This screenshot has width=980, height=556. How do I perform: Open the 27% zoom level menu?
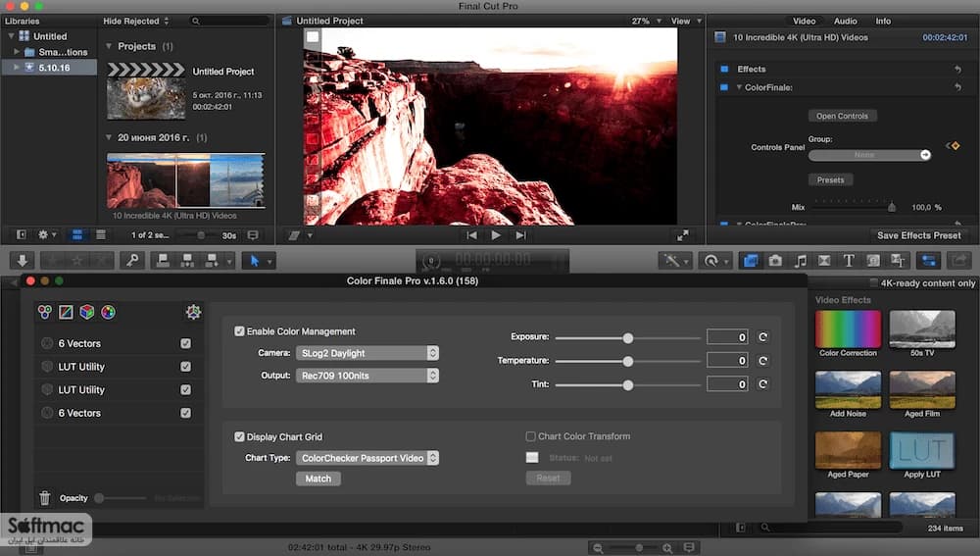click(x=646, y=21)
